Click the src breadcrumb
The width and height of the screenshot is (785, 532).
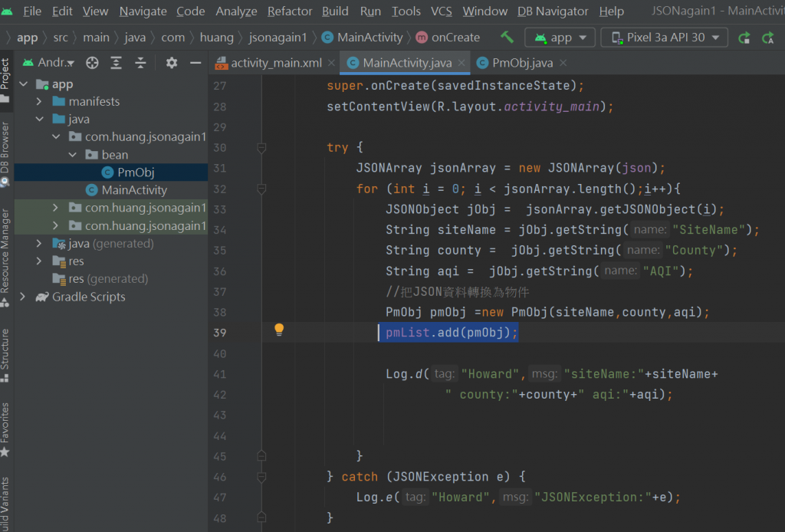(x=61, y=38)
